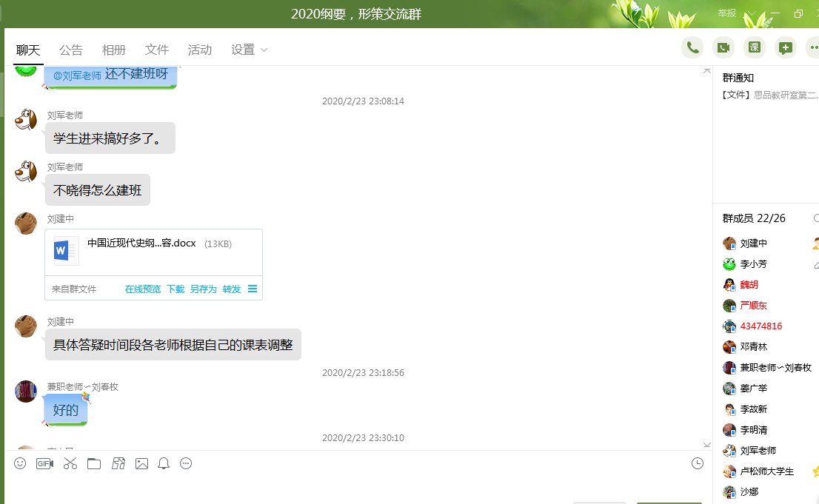Open the three-line menu on the docx file card
This screenshot has width=819, height=504.
pyautogui.click(x=253, y=289)
